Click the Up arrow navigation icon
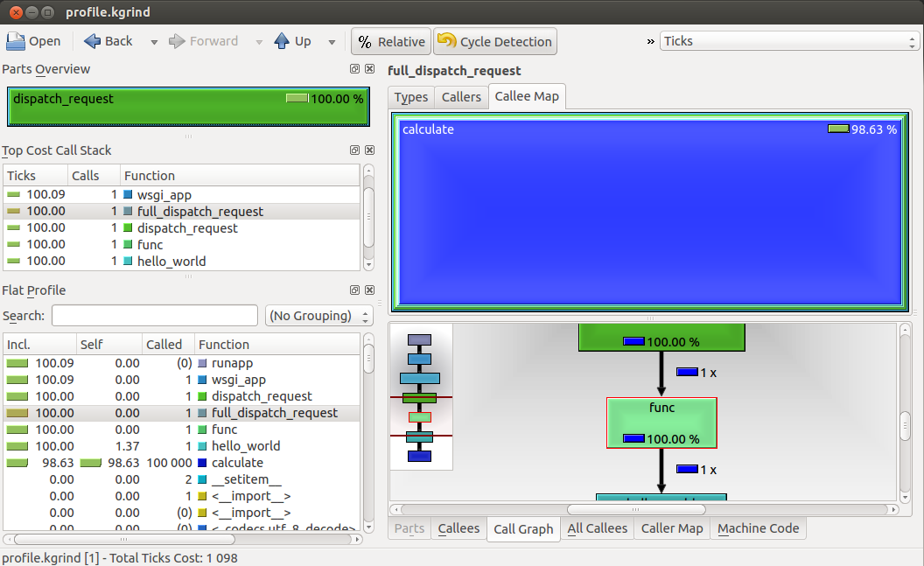This screenshot has height=566, width=924. coord(282,41)
